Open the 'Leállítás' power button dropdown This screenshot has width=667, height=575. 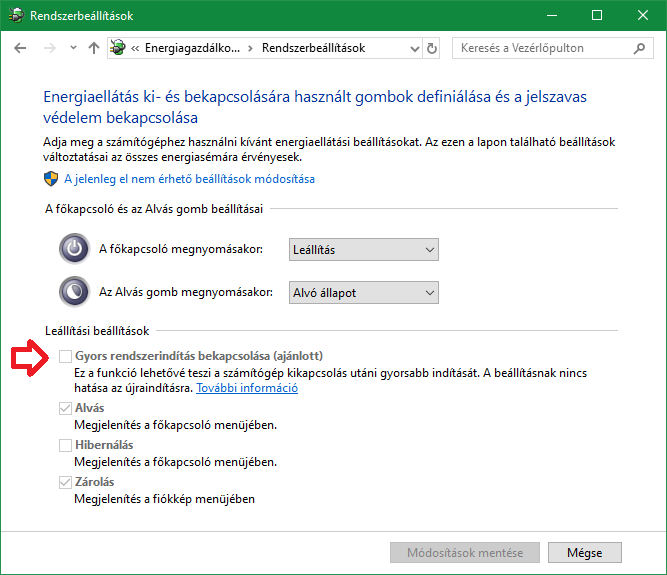click(364, 250)
